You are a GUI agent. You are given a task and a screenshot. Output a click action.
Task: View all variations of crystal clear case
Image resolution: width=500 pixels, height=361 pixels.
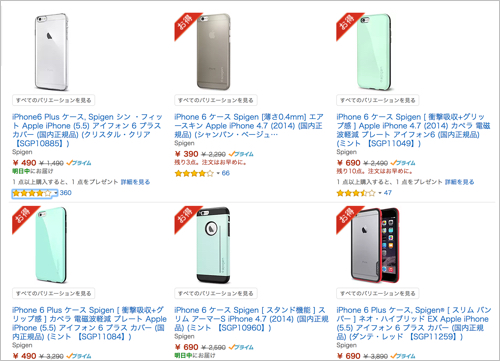coord(54,100)
